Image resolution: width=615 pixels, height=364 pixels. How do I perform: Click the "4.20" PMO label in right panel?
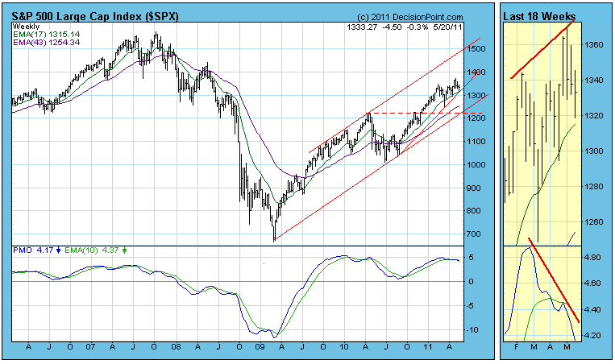coord(592,336)
